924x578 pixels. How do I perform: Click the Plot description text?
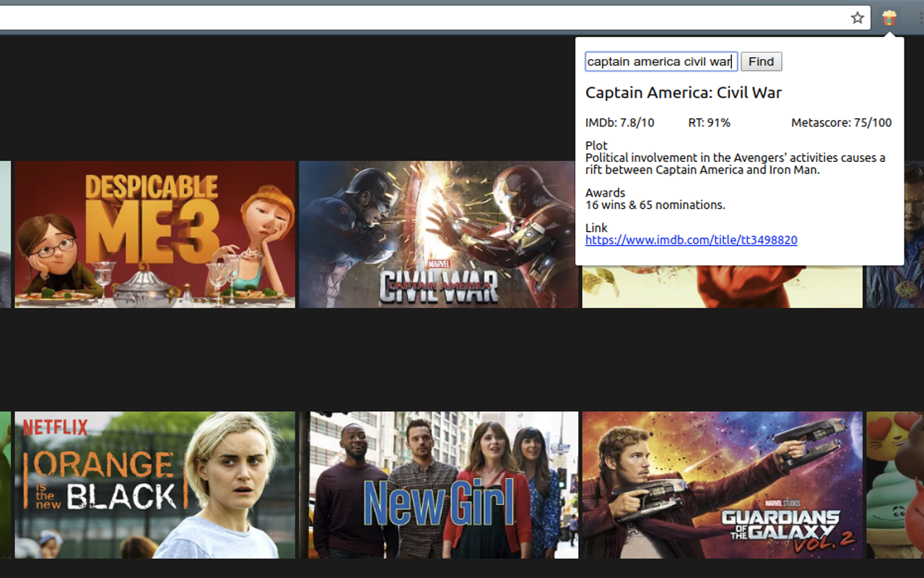point(736,164)
